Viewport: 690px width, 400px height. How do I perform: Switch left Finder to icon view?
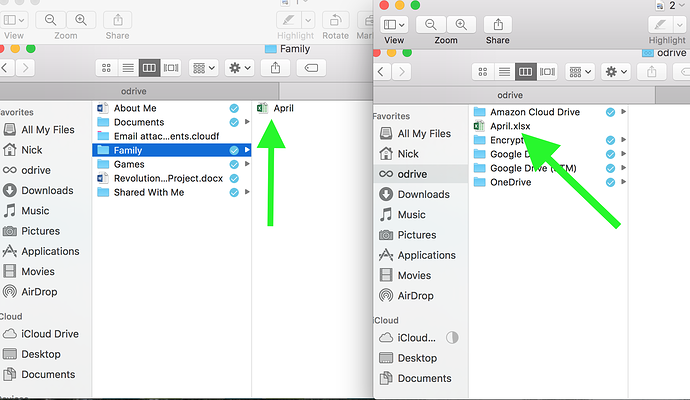106,68
